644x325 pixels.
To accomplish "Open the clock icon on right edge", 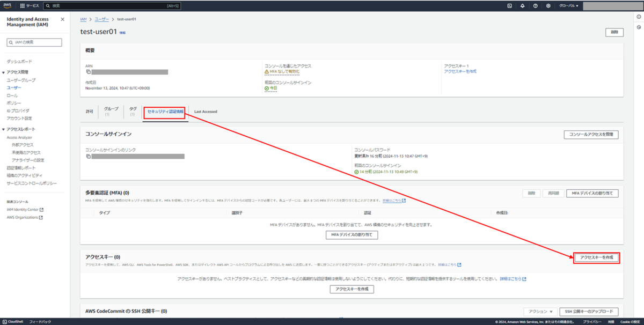I will [639, 27].
